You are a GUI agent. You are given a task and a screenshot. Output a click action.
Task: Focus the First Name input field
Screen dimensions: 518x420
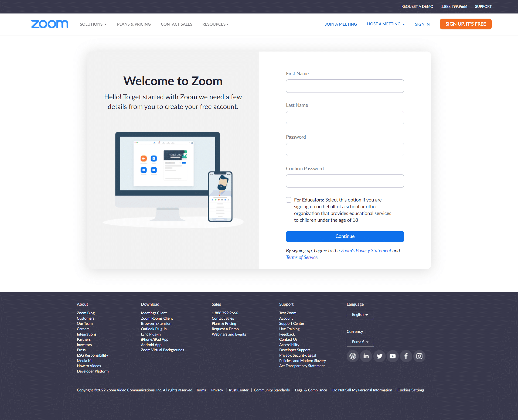coord(345,86)
